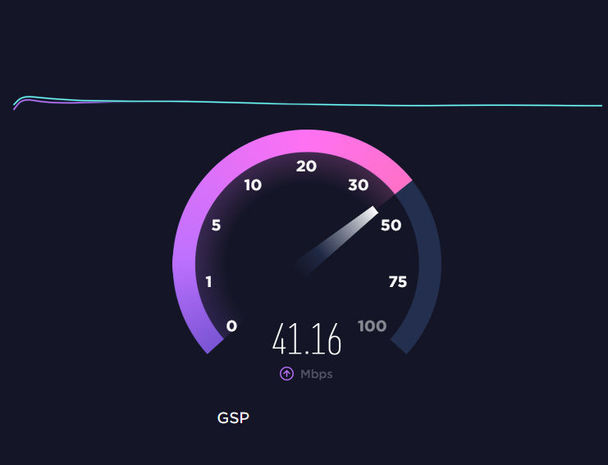Select the 75 mark on the gauge
This screenshot has height=465, width=608.
pyautogui.click(x=398, y=282)
